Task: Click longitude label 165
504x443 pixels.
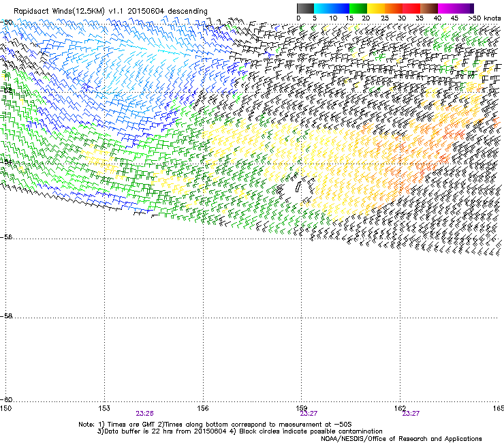Action: point(499,408)
